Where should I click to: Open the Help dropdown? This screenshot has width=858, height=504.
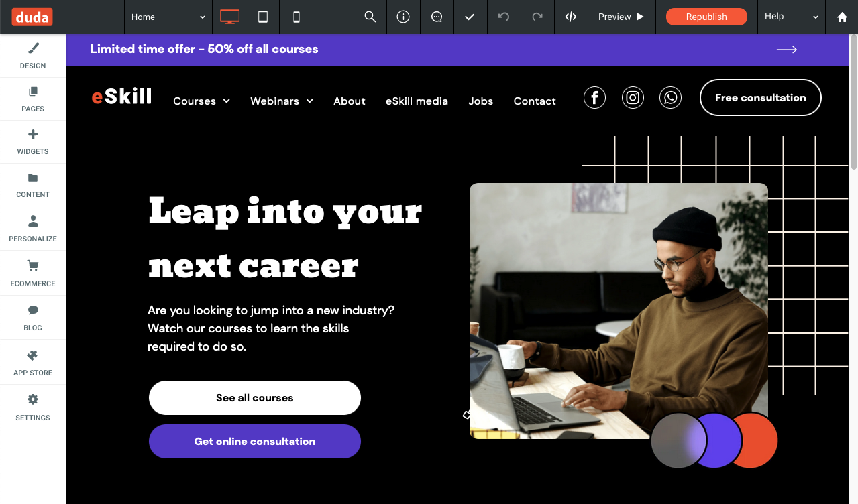point(792,17)
